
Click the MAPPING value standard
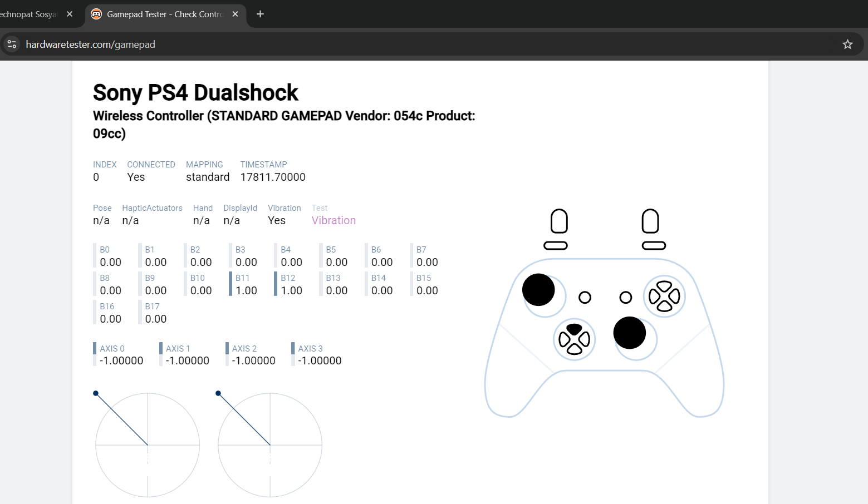208,177
